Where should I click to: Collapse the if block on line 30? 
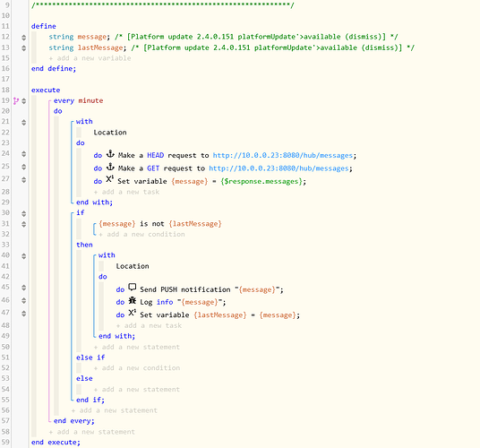[24, 213]
